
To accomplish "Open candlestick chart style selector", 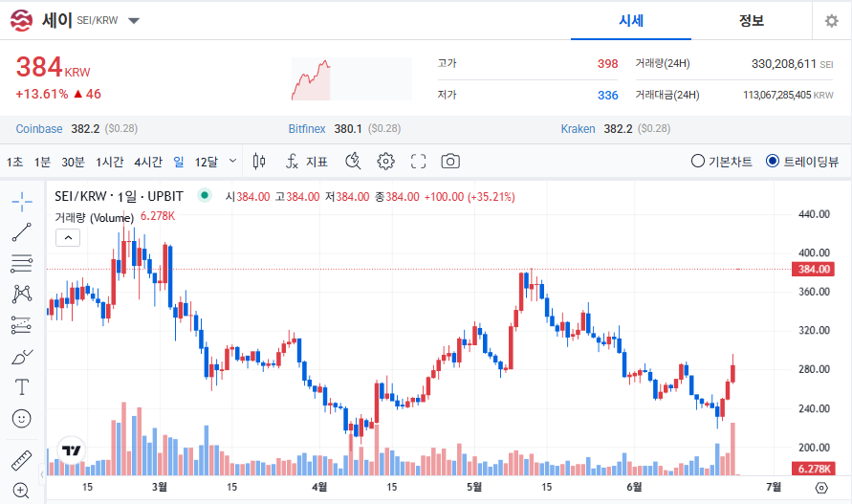I will tap(259, 162).
